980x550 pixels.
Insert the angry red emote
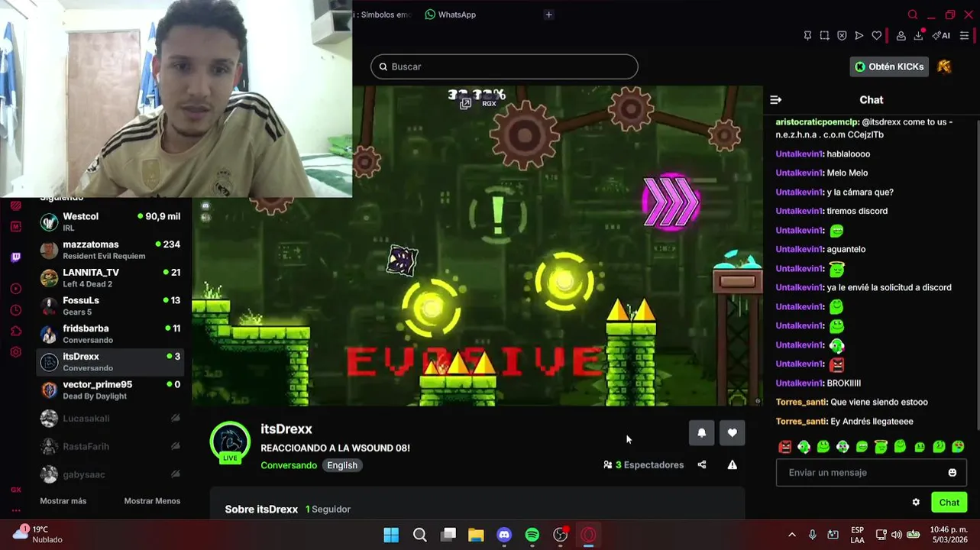[x=784, y=446]
